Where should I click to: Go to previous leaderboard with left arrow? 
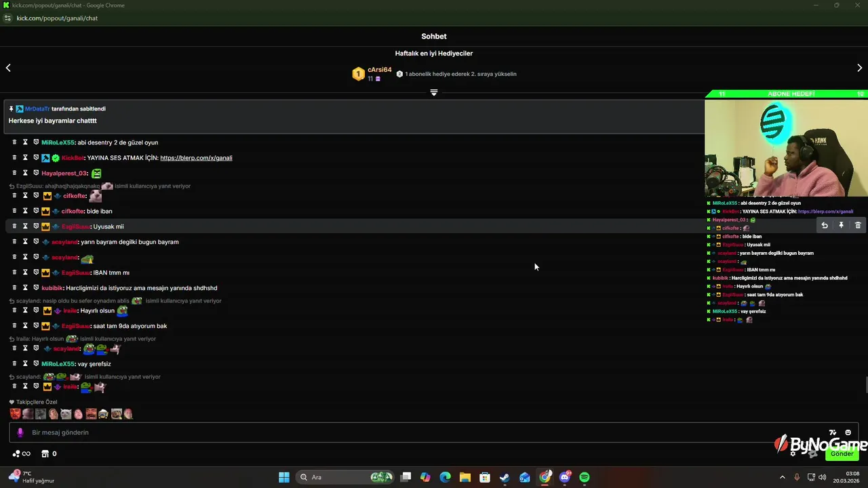point(8,68)
